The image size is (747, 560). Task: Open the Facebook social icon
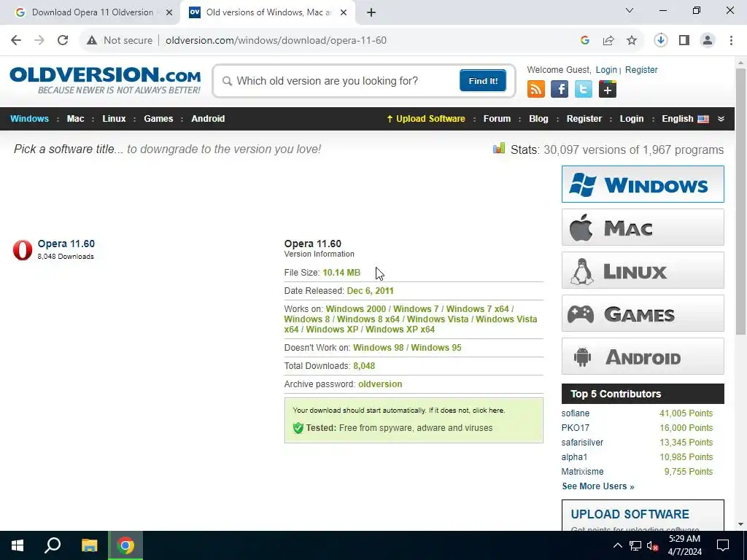tap(560, 89)
